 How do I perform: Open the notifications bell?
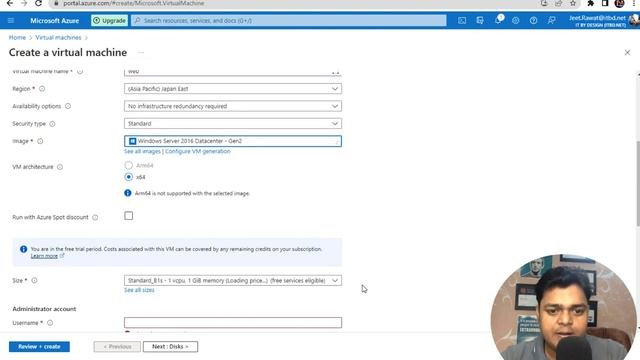498,20
